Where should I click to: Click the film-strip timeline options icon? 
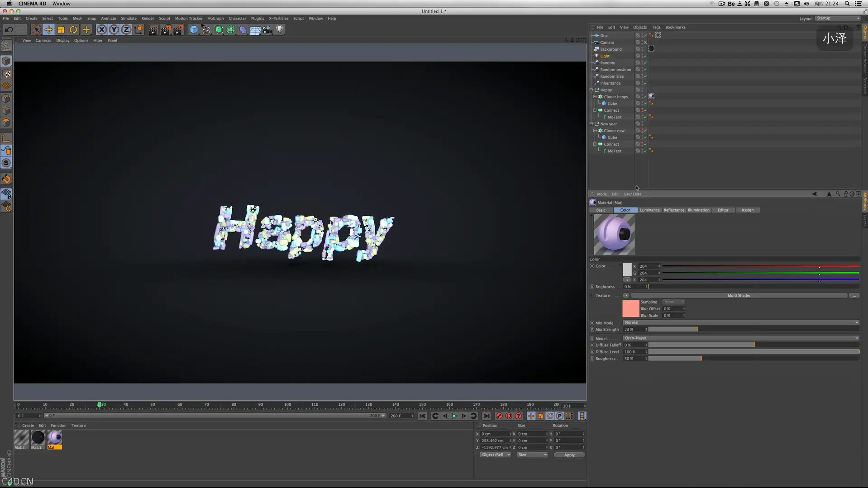582,416
